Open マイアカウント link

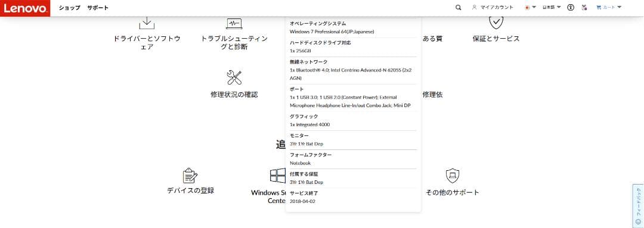(x=497, y=7)
